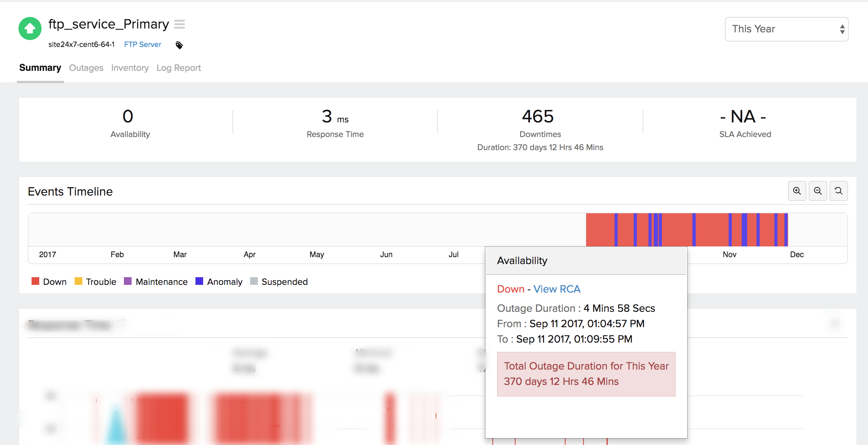The width and height of the screenshot is (868, 445).
Task: Toggle the Maintenance legend entry
Action: (156, 281)
